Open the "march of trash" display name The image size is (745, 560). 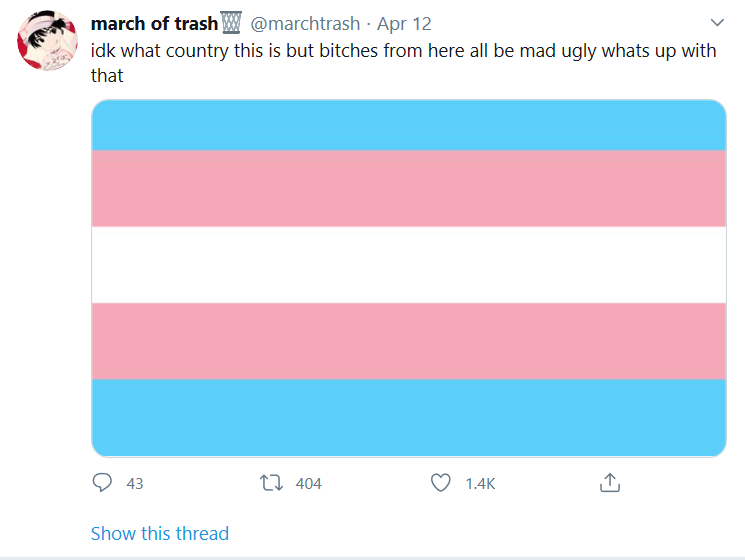(154, 24)
